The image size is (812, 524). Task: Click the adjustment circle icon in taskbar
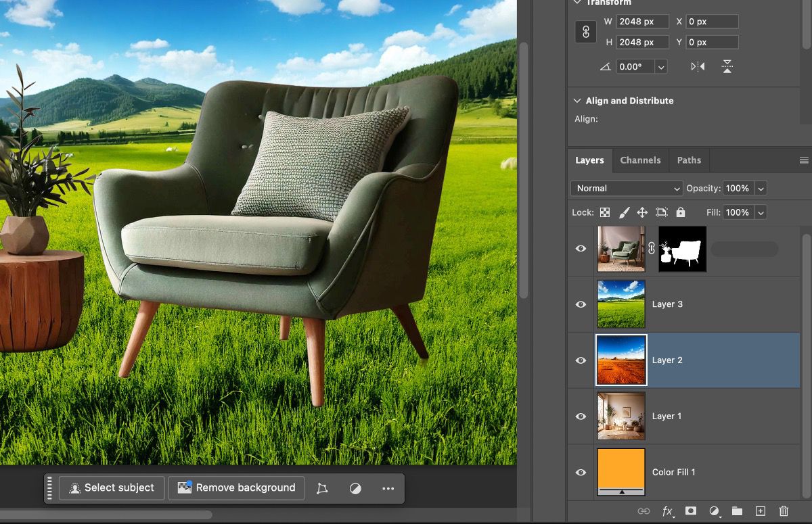[355, 488]
